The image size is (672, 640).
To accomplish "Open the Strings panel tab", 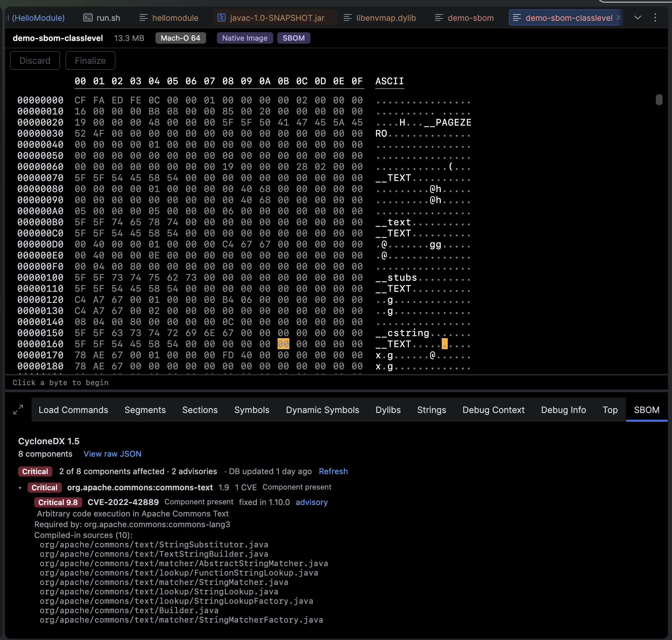I will [432, 410].
